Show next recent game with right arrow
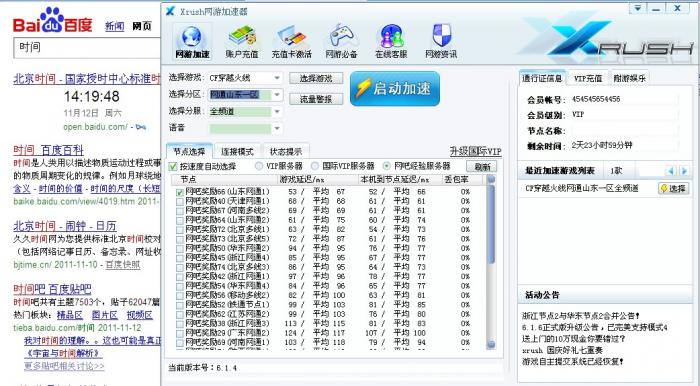This screenshot has height=386, width=700. pyautogui.click(x=684, y=170)
